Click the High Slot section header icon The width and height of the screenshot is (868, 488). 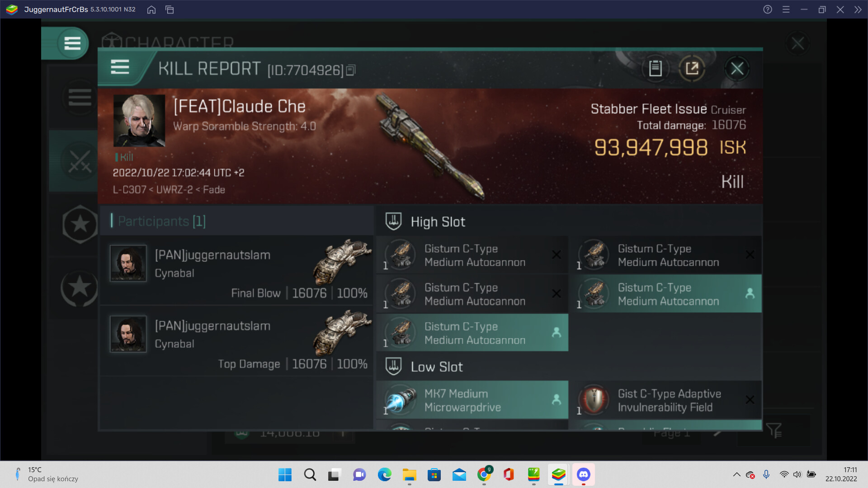pos(393,221)
